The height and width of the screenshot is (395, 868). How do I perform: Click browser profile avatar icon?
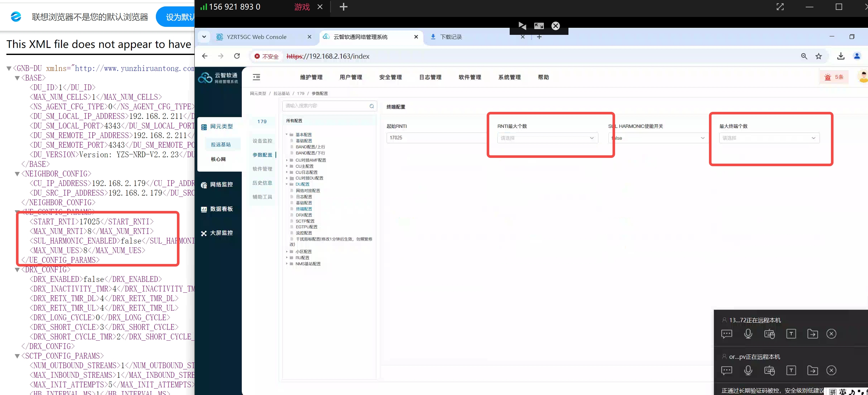tap(857, 56)
